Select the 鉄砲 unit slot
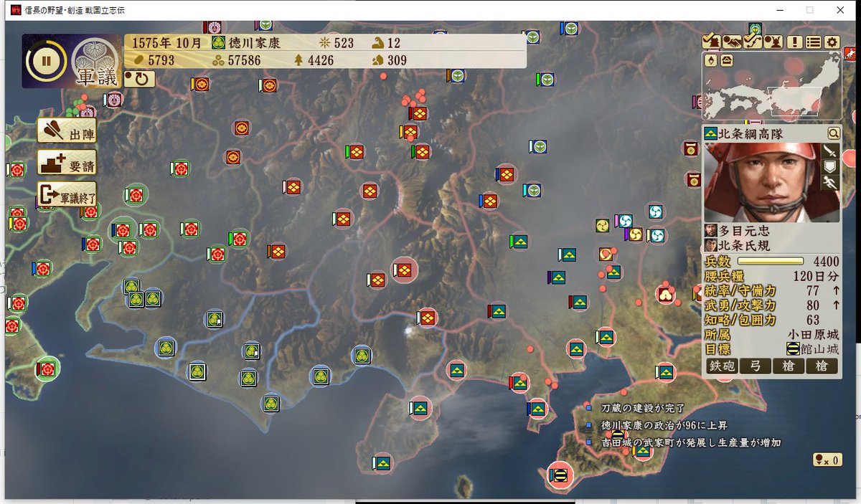This screenshot has height=504, width=861. click(x=721, y=366)
